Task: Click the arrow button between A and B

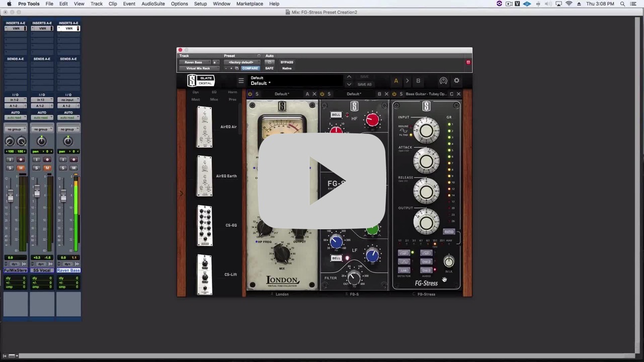Action: tap(407, 81)
